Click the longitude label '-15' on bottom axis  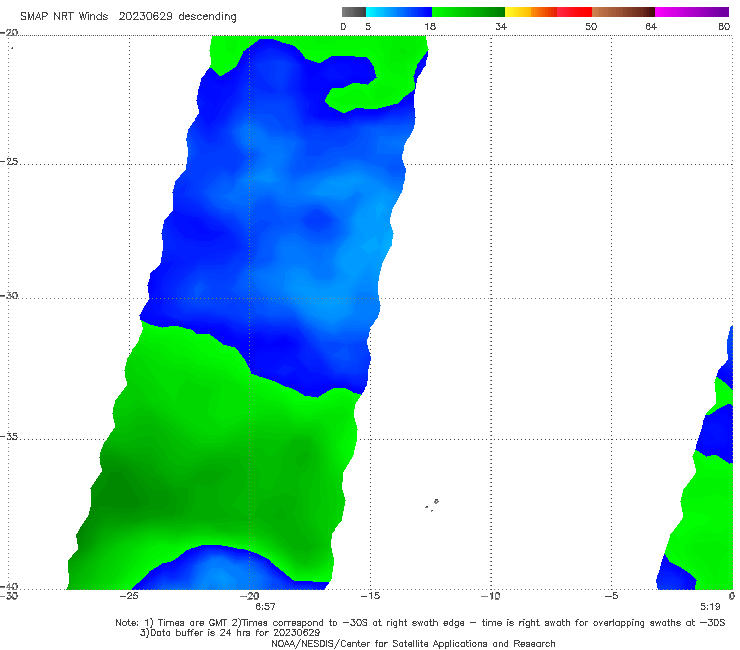tap(370, 596)
